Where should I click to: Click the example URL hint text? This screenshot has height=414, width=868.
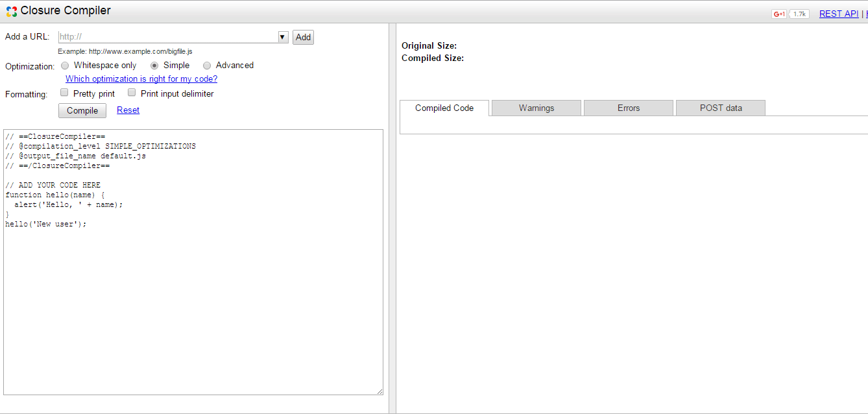[125, 51]
